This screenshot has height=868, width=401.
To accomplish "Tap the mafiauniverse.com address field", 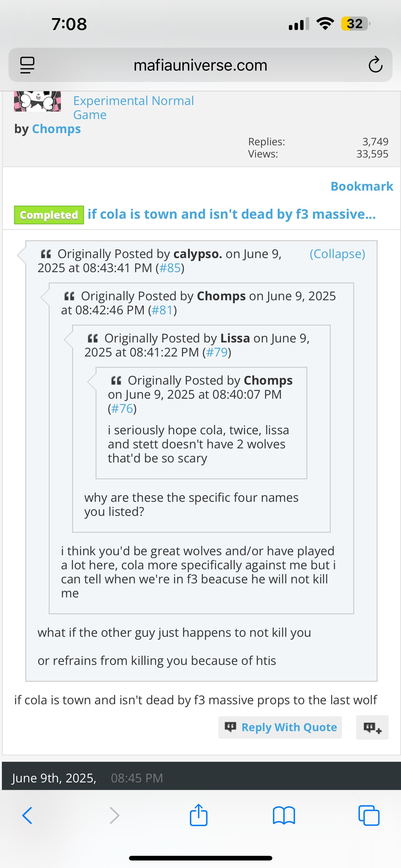I will (200, 65).
